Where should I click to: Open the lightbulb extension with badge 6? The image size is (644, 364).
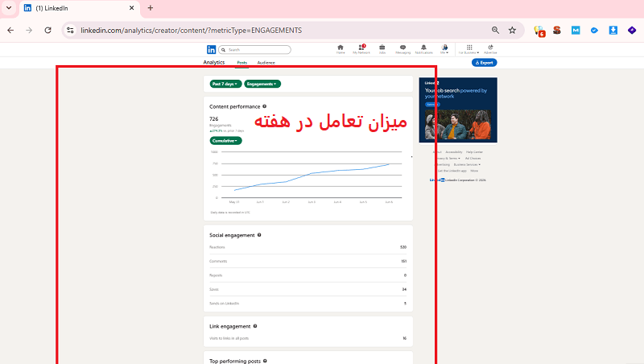539,31
